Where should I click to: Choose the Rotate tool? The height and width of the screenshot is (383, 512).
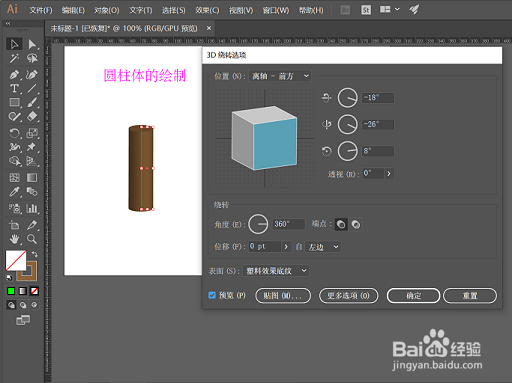click(14, 133)
